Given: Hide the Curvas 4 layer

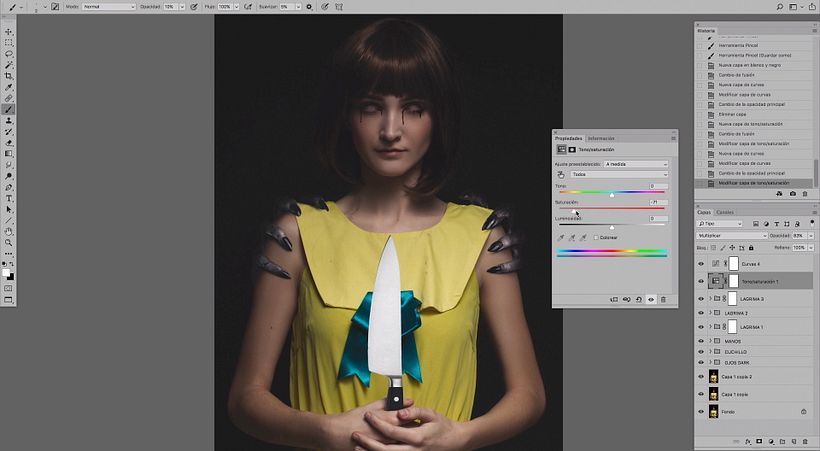Looking at the screenshot, I should 701,264.
